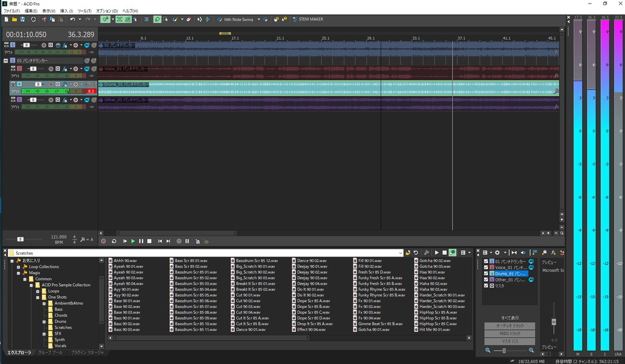Select the Draw pencil tool
This screenshot has height=364, width=625.
click(157, 19)
